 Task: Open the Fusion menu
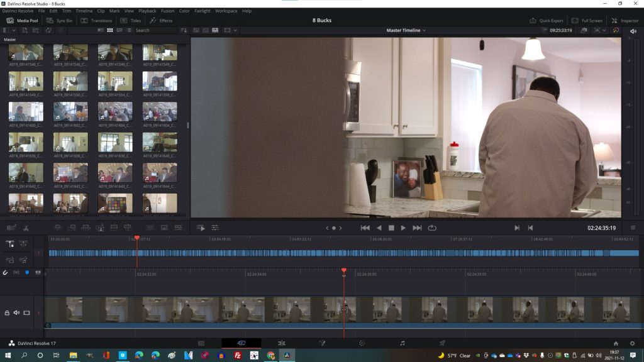[x=167, y=11]
